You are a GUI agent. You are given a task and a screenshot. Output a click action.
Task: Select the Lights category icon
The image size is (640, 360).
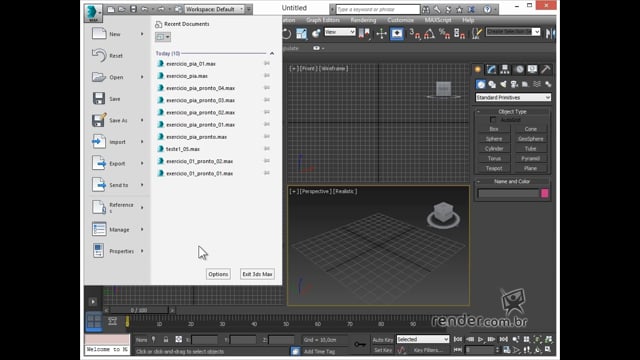pos(503,84)
